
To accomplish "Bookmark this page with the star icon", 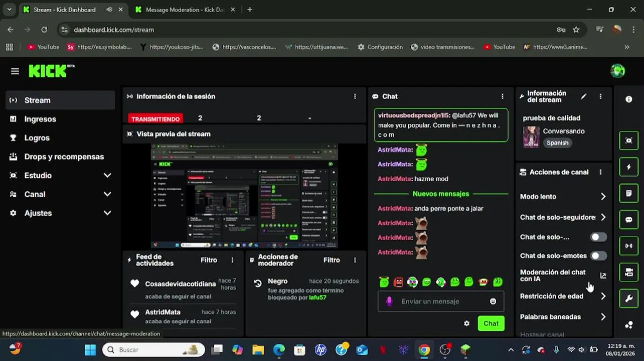I will pos(576,30).
